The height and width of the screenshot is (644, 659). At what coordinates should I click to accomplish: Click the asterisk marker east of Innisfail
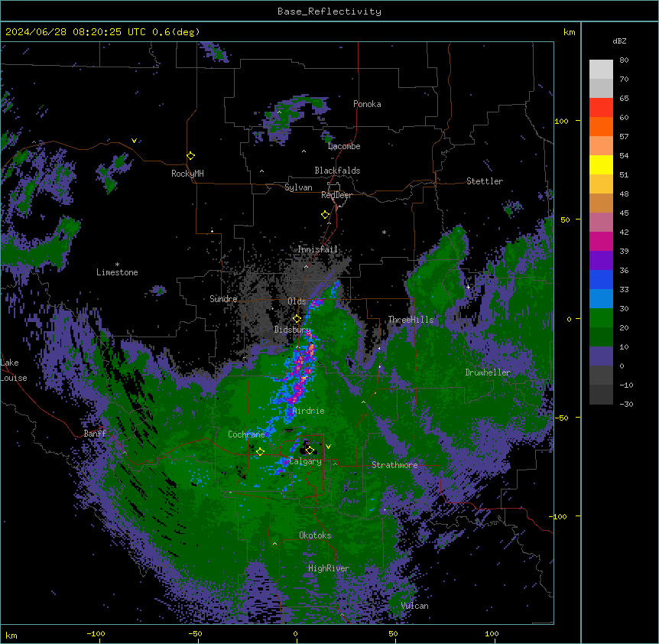(x=384, y=232)
